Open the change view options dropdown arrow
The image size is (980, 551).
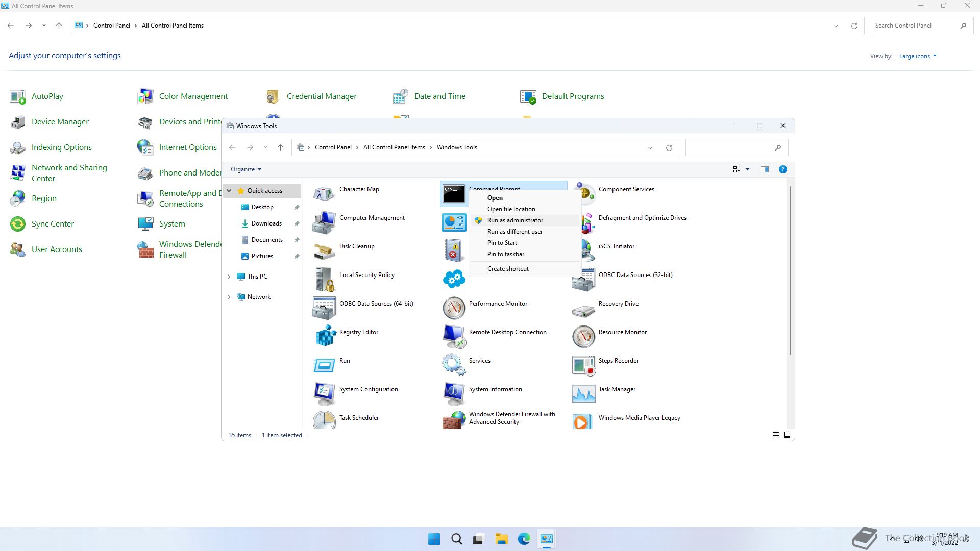pyautogui.click(x=747, y=169)
